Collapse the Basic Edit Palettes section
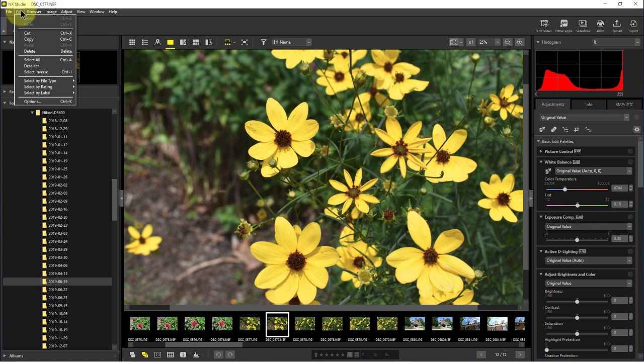Viewport: 644px width, 362px height. coord(538,141)
